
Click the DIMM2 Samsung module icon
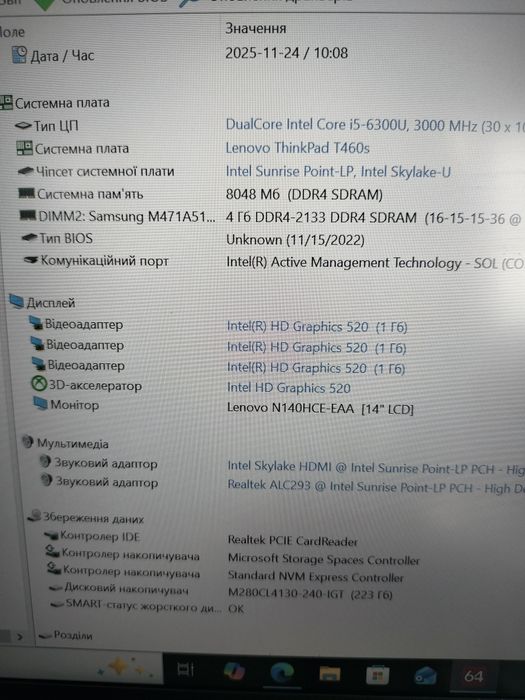click(28, 216)
